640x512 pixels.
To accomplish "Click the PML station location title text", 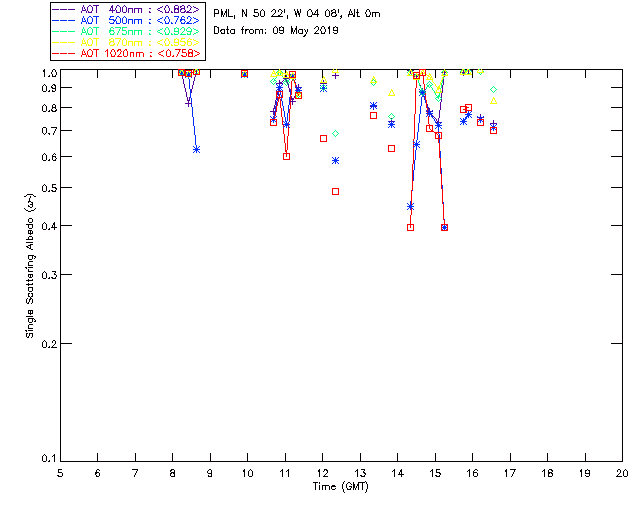I will point(290,14).
